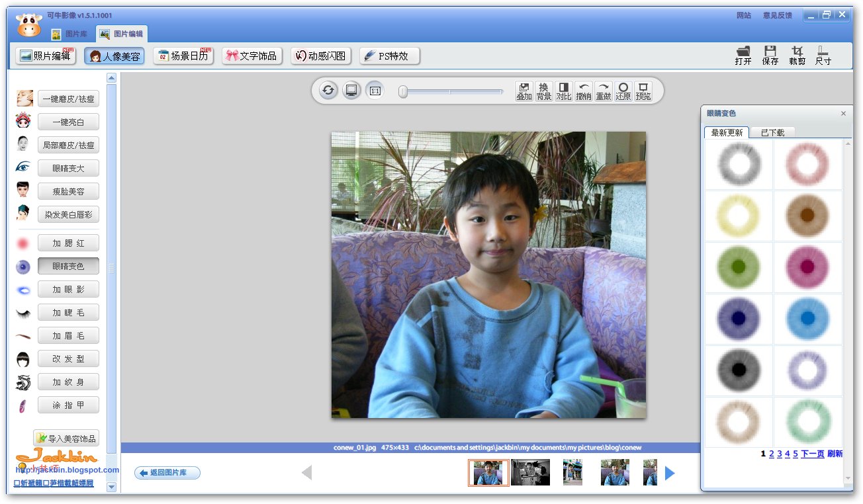Screen dimensions: 863x504
Task: Choose the brown eye color
Action: 808,216
